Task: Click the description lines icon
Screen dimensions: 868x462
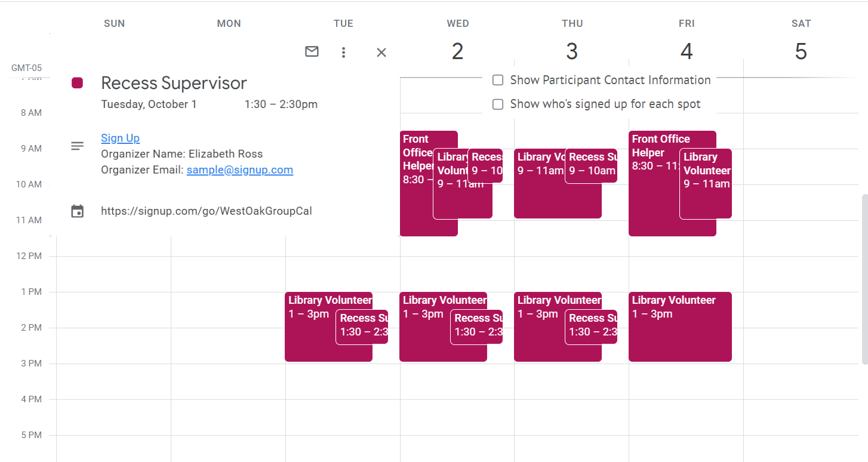Action: click(78, 146)
